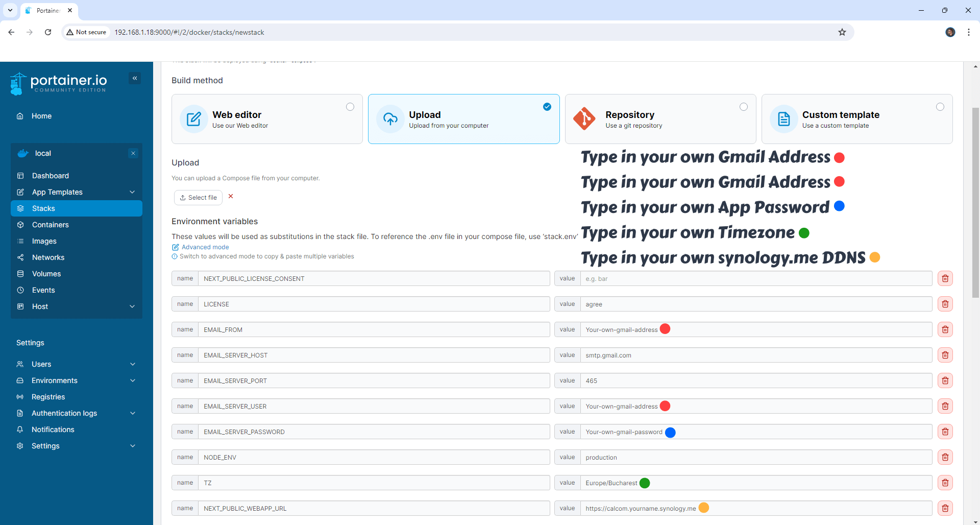Close the local environment

[133, 153]
